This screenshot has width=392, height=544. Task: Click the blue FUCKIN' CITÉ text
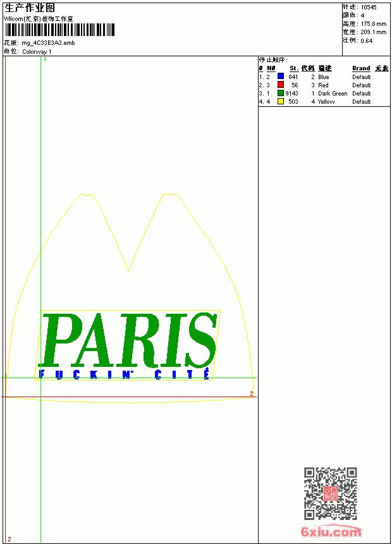[124, 374]
